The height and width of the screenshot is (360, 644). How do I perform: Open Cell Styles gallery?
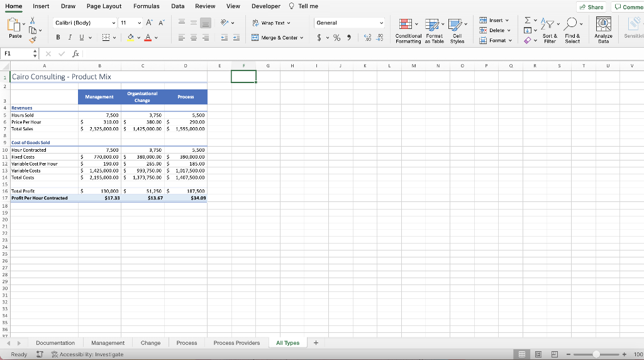pyautogui.click(x=457, y=31)
